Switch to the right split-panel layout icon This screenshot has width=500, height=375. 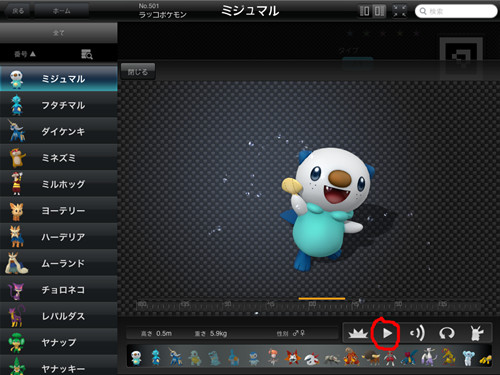point(379,11)
